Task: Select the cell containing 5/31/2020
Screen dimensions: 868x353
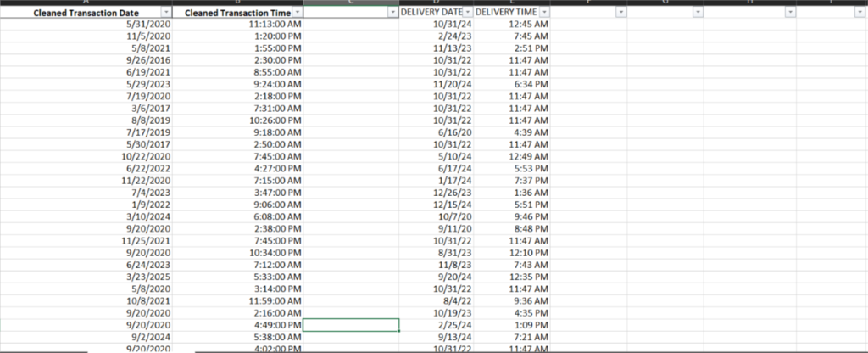Action: click(x=86, y=24)
